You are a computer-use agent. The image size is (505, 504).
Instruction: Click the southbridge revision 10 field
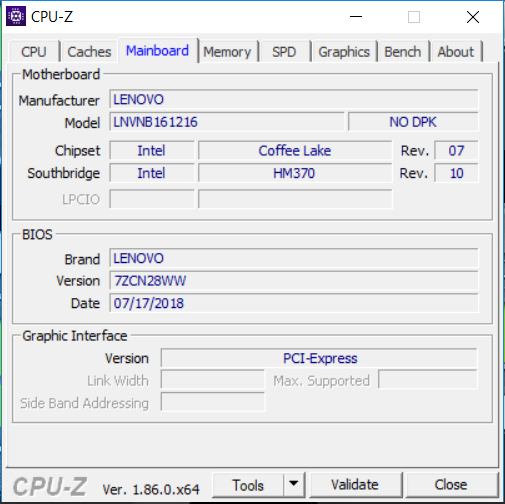coord(456,173)
